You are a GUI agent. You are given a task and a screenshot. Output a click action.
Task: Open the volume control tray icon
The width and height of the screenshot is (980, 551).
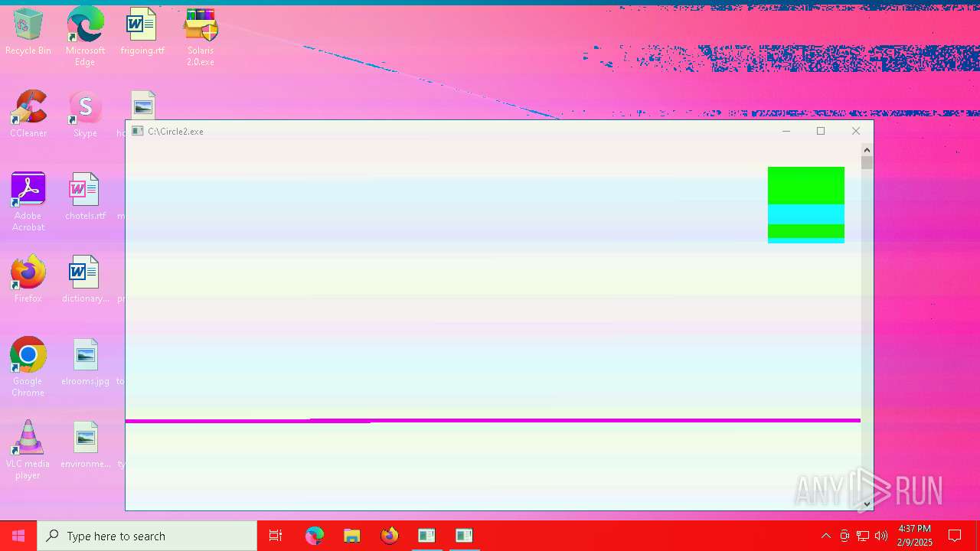click(x=881, y=536)
